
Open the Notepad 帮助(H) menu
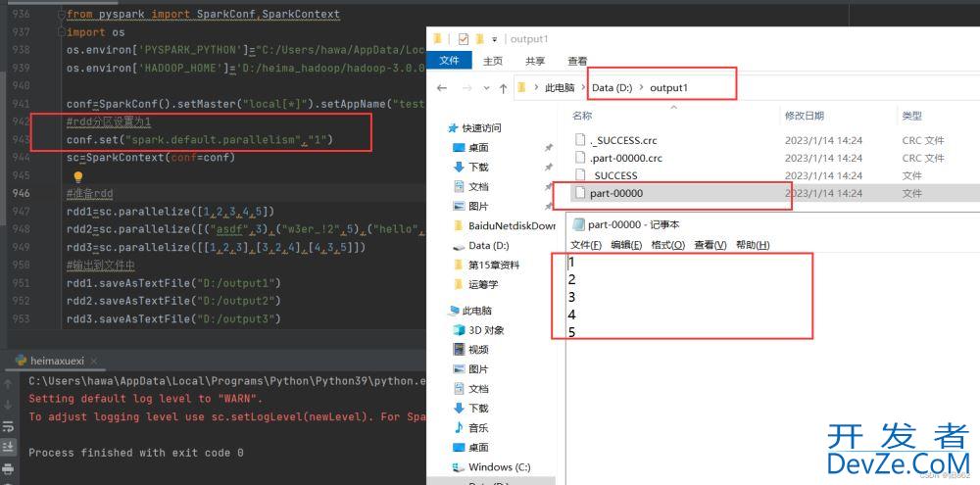coord(753,245)
